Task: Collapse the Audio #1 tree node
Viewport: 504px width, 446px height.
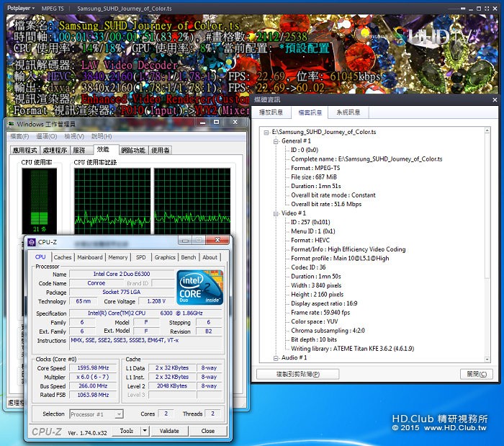Action: (x=276, y=358)
